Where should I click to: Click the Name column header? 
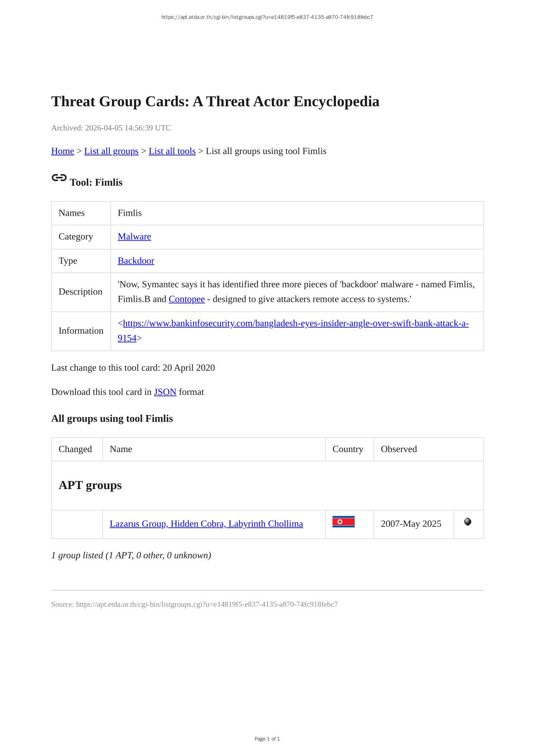pos(121,449)
